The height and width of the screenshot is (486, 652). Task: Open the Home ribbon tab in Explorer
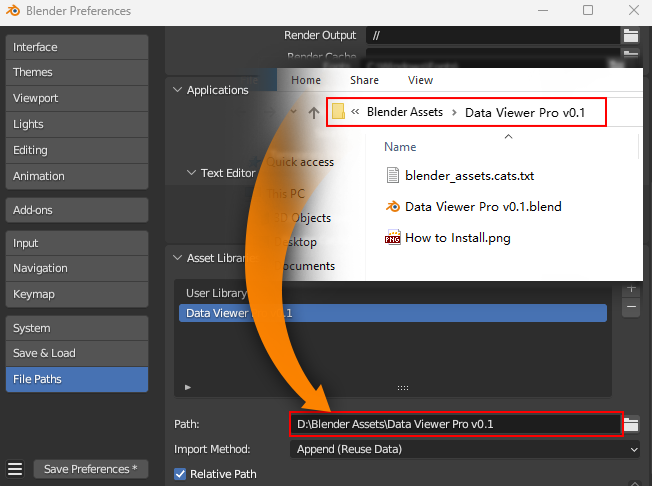coord(306,80)
